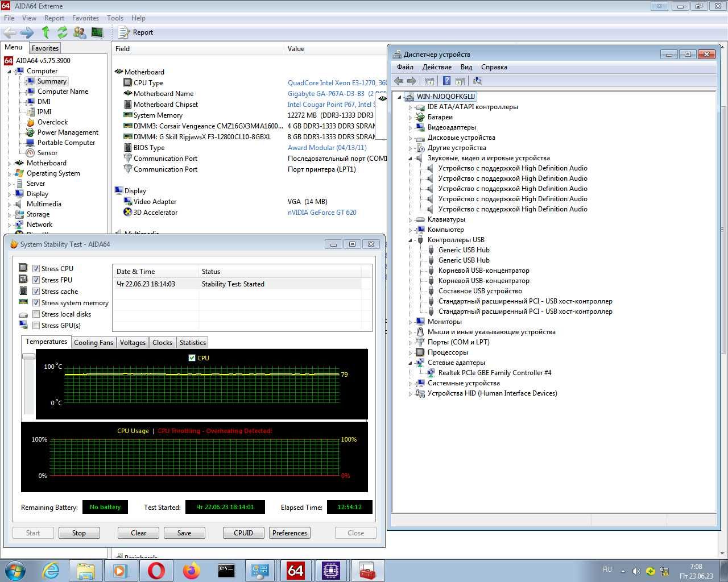Image resolution: width=728 pixels, height=582 pixels.
Task: Toggle the CPU temperature graph checkbox
Action: (x=192, y=358)
